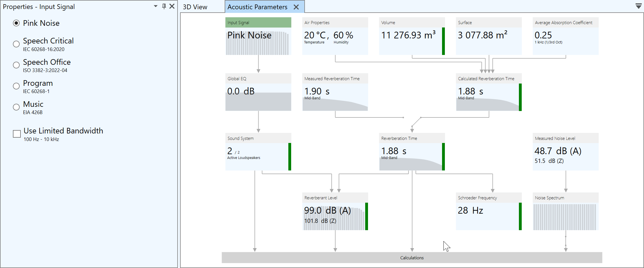The height and width of the screenshot is (268, 644).
Task: Pick the Program IEC 60268-1 signal
Action: (x=16, y=86)
